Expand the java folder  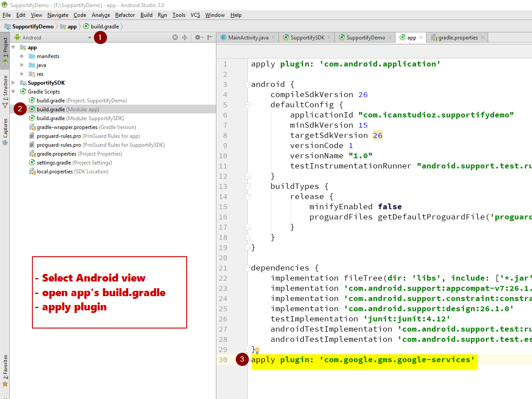[22, 65]
